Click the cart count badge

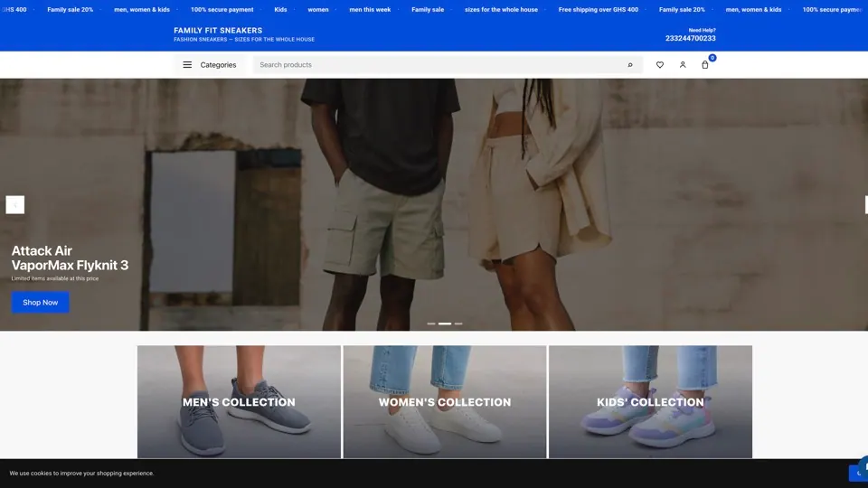712,58
